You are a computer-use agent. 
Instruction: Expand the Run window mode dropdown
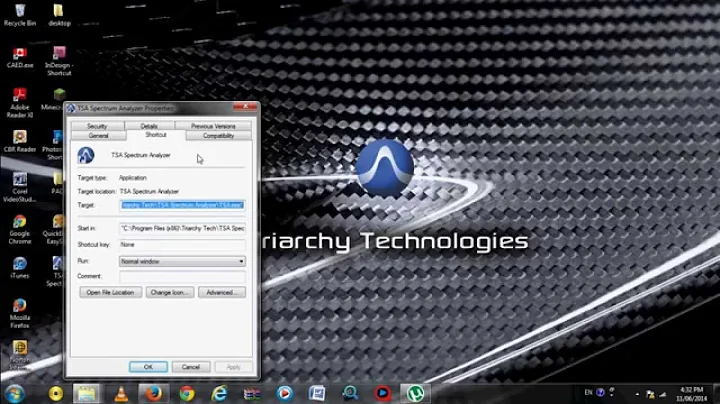182,261
